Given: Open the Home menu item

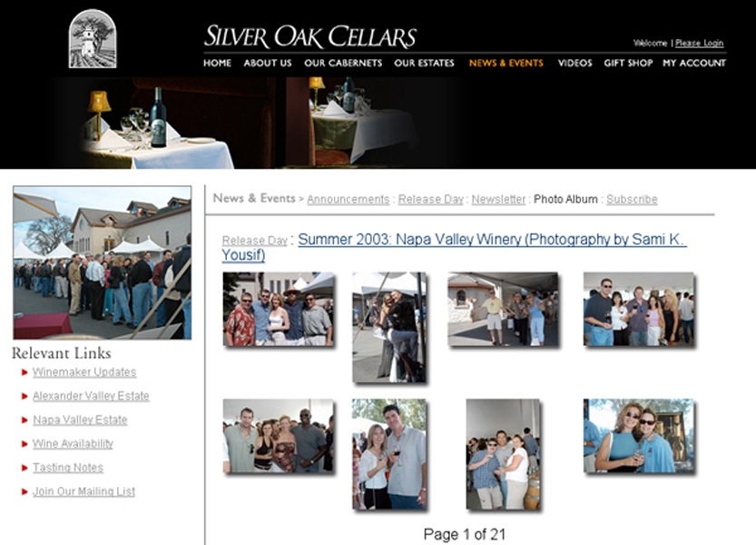Looking at the screenshot, I should pos(217,64).
